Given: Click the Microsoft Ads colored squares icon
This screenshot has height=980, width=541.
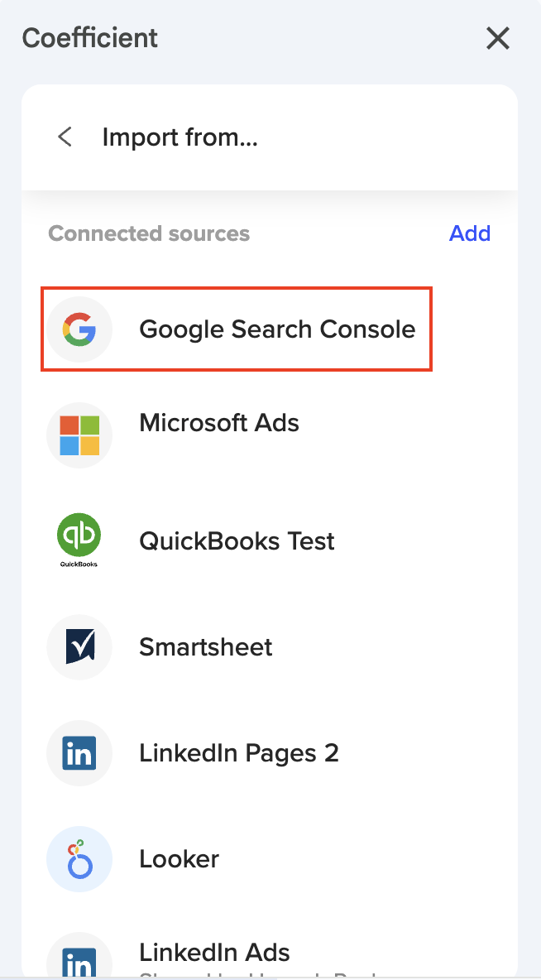Looking at the screenshot, I should tap(79, 435).
